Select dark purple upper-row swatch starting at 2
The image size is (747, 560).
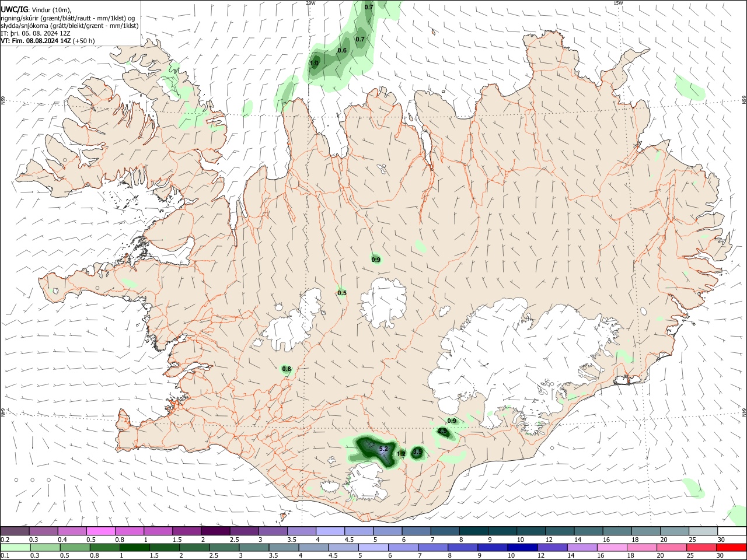click(215, 531)
